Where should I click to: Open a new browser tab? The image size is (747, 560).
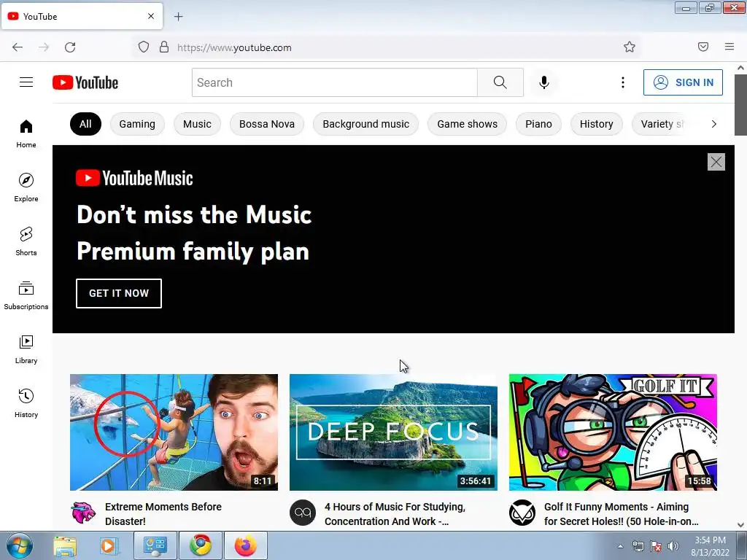(x=178, y=17)
